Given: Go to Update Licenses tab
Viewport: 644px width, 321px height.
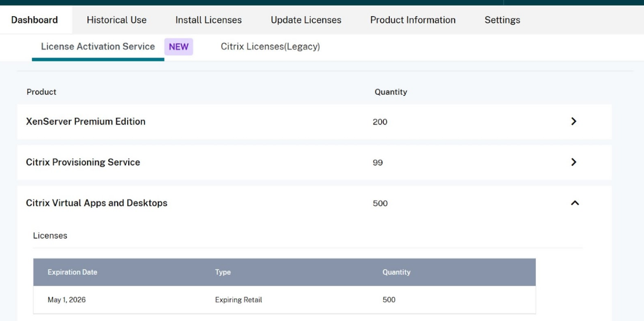Looking at the screenshot, I should coord(306,20).
